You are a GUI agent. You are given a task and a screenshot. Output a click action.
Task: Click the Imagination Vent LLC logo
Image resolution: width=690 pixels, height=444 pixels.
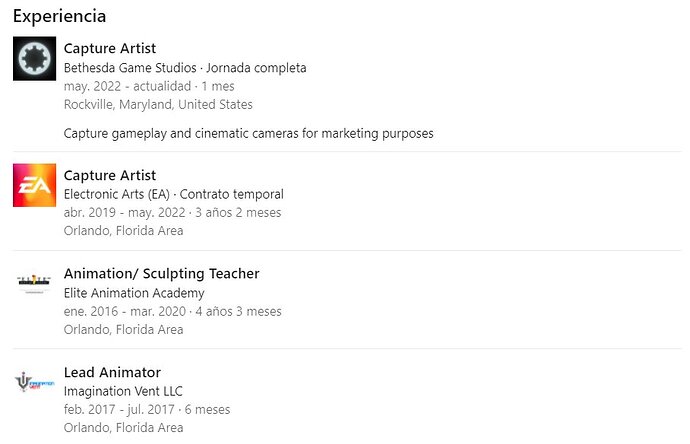coord(34,382)
